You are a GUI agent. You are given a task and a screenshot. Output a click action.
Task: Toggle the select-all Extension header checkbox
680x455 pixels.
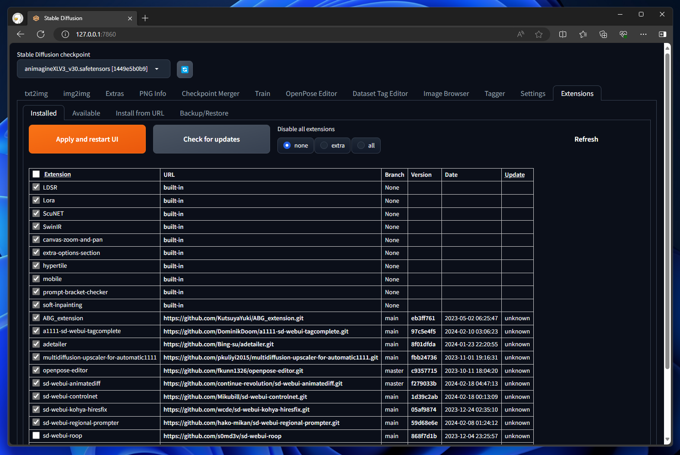(x=36, y=174)
